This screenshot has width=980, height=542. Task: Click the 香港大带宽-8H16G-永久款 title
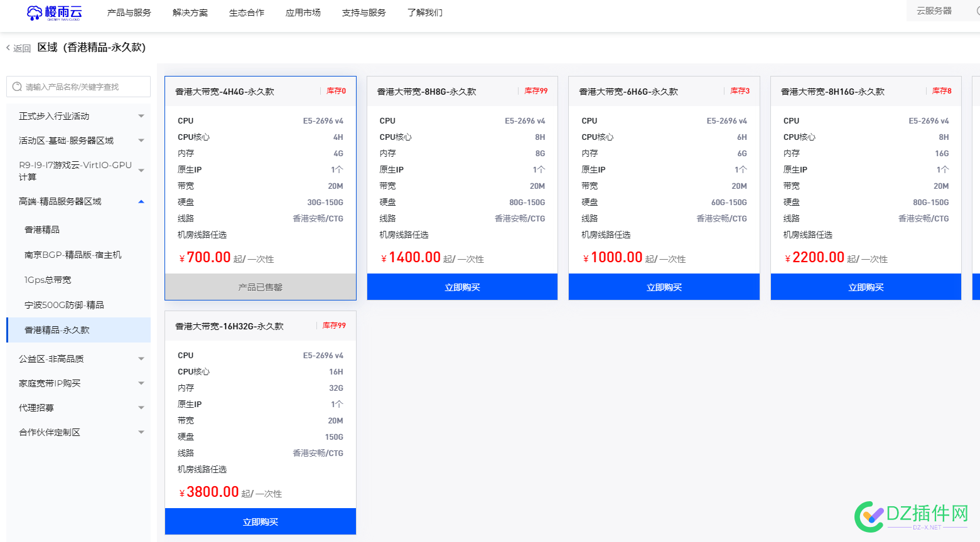click(x=832, y=92)
